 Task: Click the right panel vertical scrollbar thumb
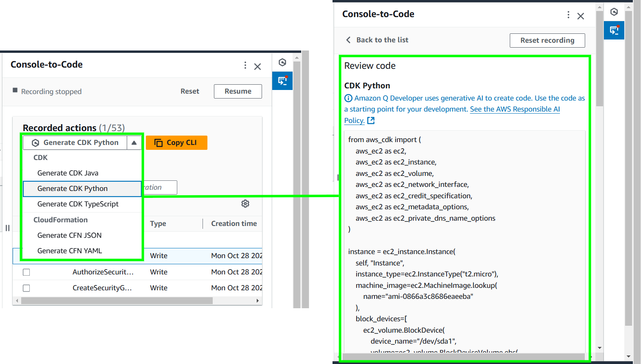click(x=599, y=58)
